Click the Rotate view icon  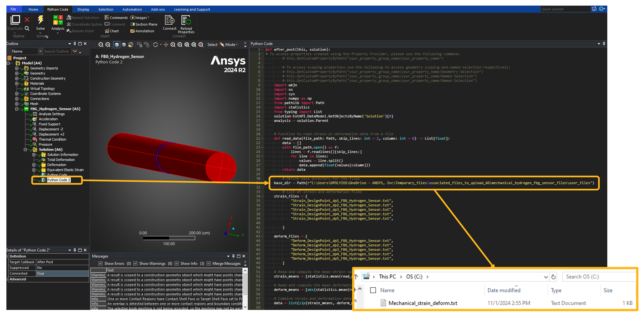[x=155, y=45]
